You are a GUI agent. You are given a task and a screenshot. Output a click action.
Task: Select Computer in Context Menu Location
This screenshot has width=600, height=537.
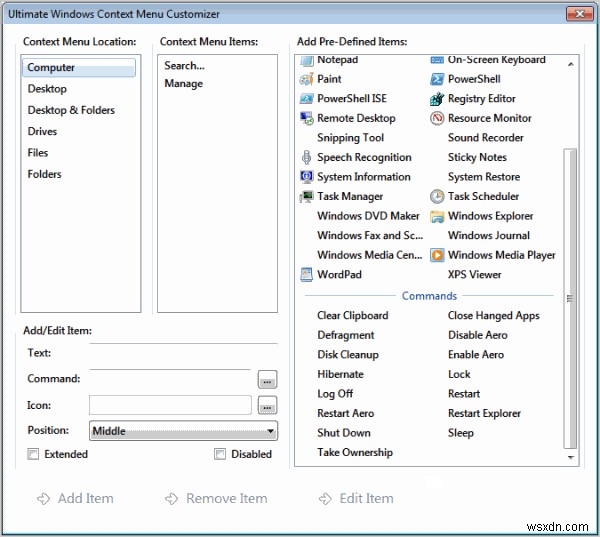click(79, 68)
